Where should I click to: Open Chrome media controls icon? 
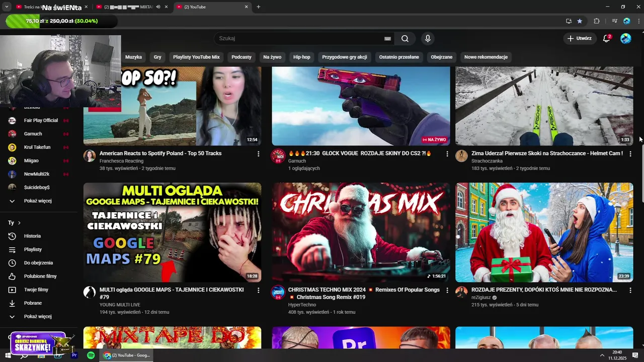614,21
